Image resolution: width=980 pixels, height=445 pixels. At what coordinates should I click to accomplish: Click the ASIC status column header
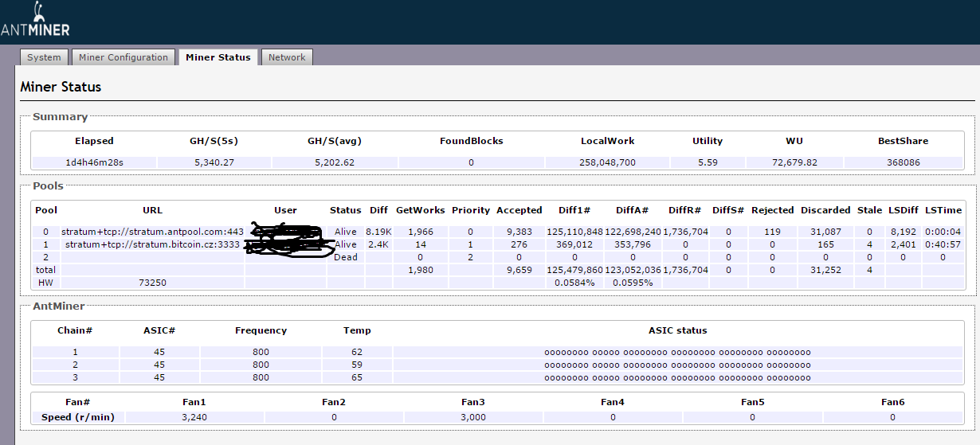677,330
